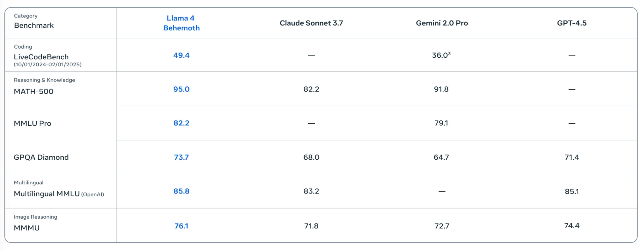Select the Claude Sonnet 3.7 column header
644x250 pixels.
(x=311, y=23)
